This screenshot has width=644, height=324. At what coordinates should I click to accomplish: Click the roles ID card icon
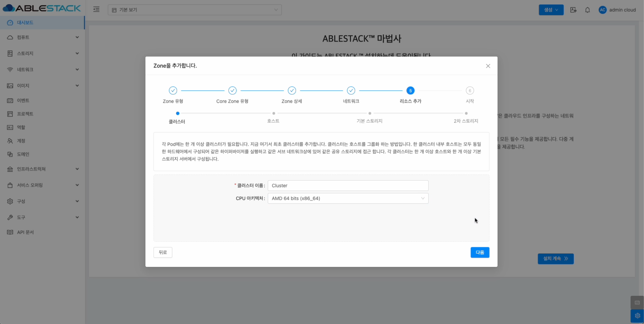pos(10,128)
